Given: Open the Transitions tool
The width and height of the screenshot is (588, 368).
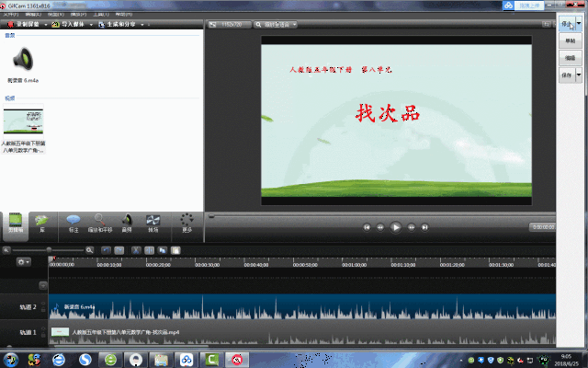Looking at the screenshot, I should pyautogui.click(x=153, y=223).
